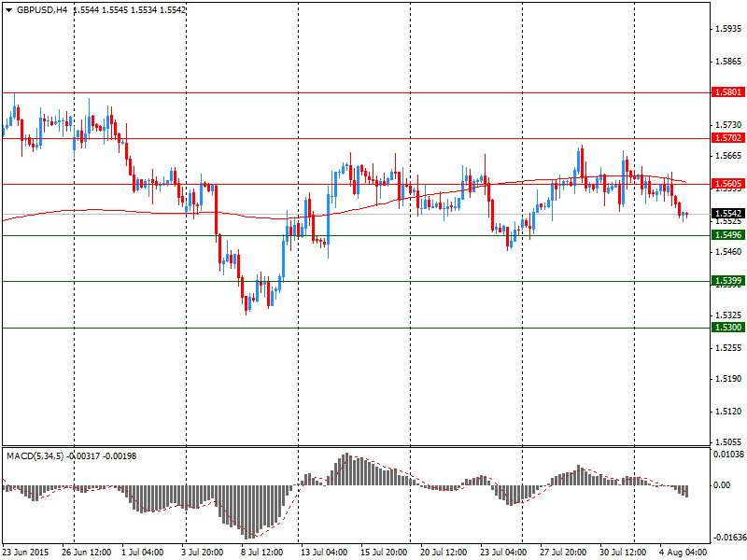Click the 1.5055 value on price axis
Image resolution: width=747 pixels, height=560 pixels.
[x=728, y=442]
